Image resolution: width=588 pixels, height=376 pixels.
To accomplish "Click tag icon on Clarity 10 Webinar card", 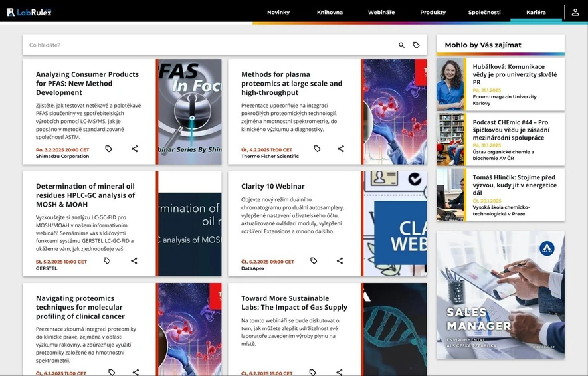I will [314, 260].
